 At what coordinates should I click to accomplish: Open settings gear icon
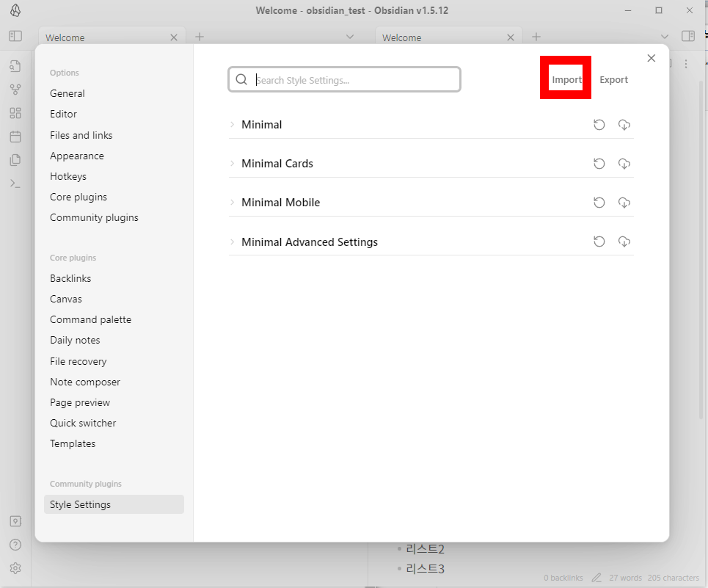click(15, 568)
